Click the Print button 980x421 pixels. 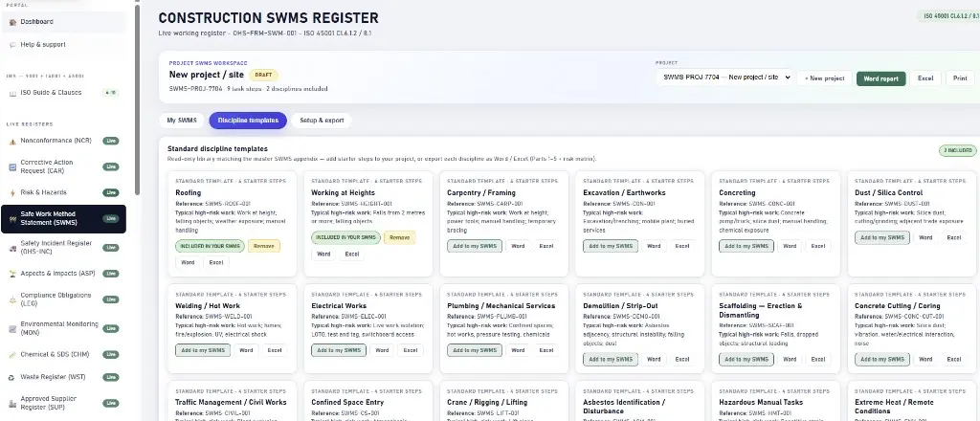(x=960, y=78)
